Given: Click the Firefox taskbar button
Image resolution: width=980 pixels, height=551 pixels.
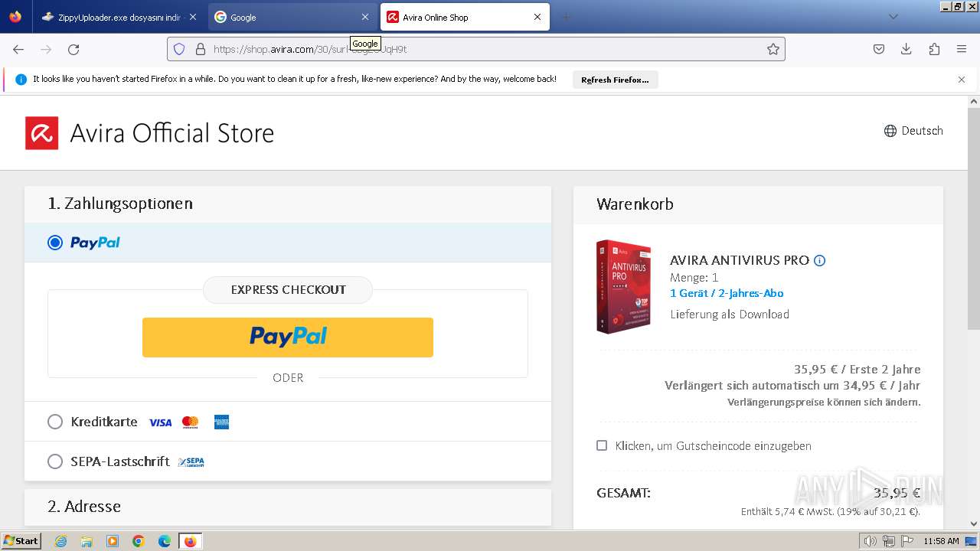Looking at the screenshot, I should (x=190, y=541).
